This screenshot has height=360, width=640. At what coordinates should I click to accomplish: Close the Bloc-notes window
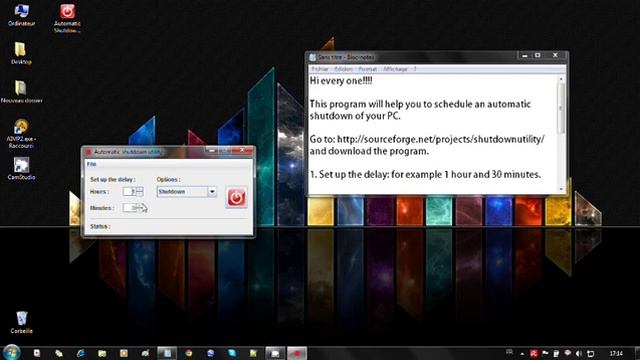(555, 55)
